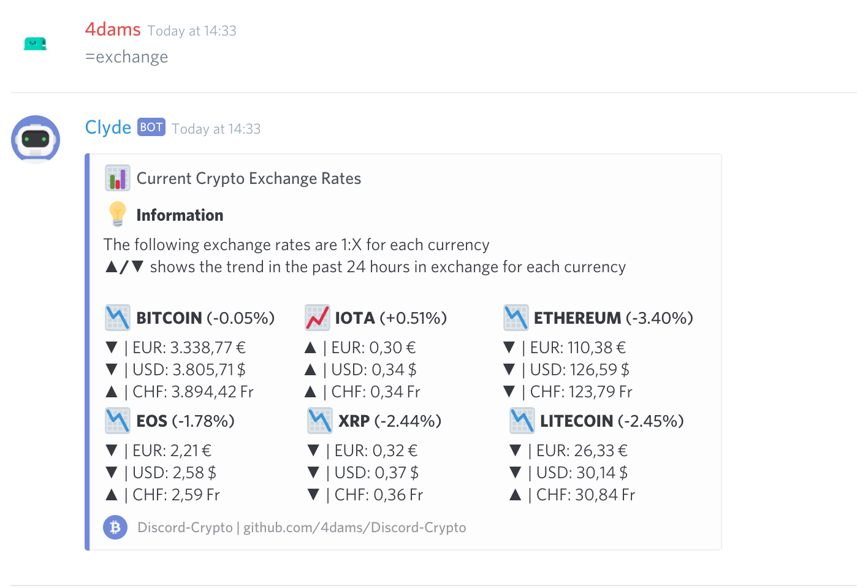
Task: Click EOS downtrend chart icon
Action: click(x=117, y=421)
